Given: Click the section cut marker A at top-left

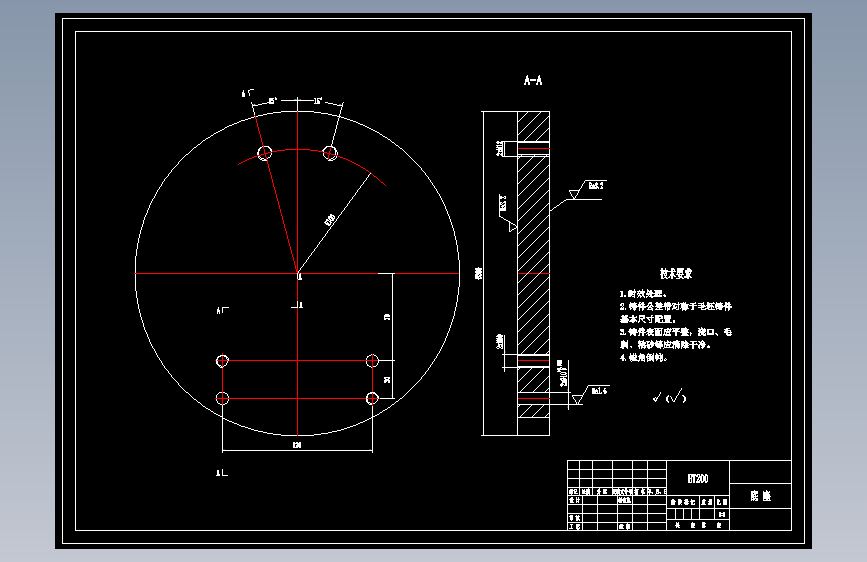Looking at the screenshot, I should [247, 93].
